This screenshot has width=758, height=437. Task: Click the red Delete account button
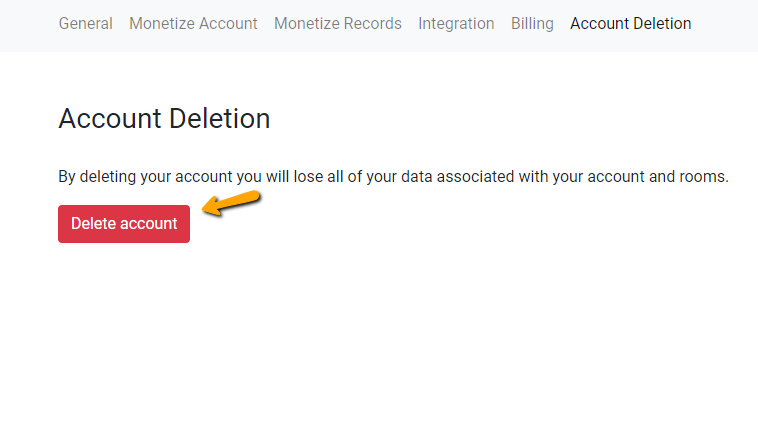point(124,224)
